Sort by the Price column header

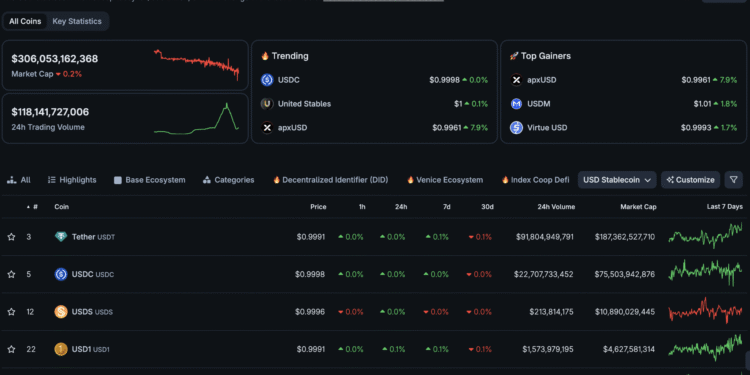pyautogui.click(x=318, y=207)
